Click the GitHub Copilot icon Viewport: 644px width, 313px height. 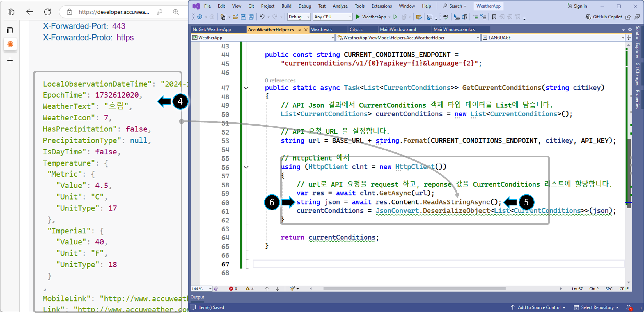(588, 17)
